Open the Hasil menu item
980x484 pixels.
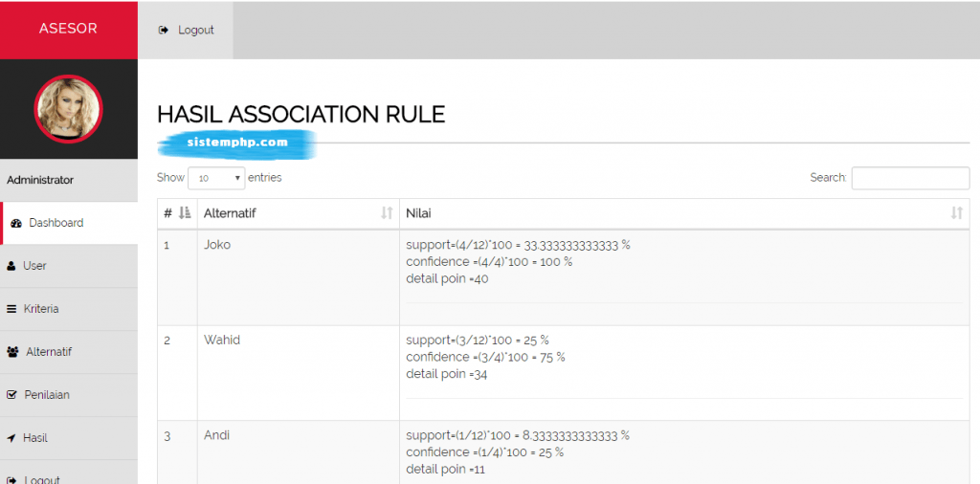point(69,438)
